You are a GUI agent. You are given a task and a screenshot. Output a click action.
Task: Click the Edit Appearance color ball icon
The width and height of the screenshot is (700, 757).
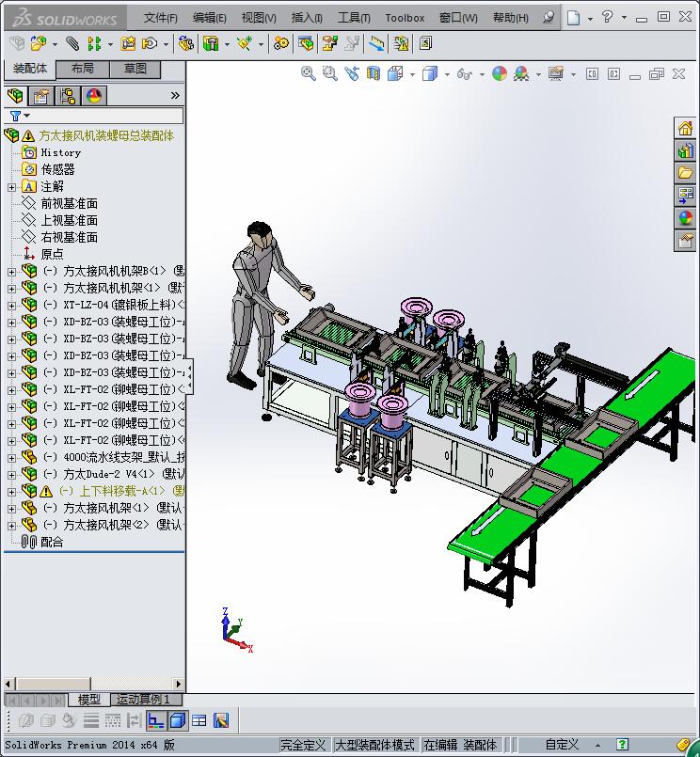(499, 73)
